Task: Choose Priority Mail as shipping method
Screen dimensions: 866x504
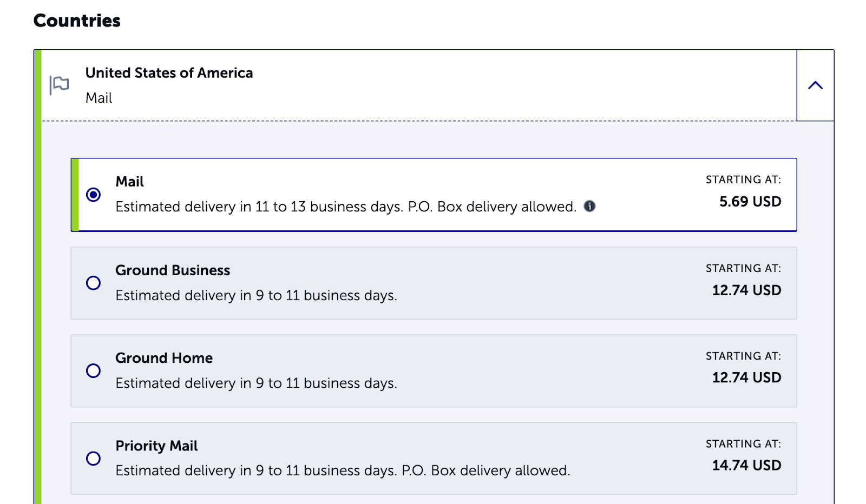Action: [93, 459]
